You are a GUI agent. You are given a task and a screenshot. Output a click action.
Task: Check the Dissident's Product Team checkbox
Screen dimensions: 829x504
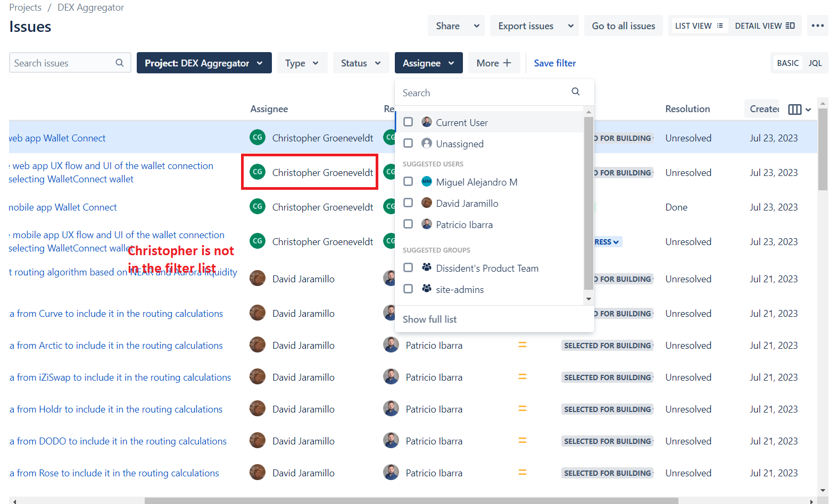408,267
